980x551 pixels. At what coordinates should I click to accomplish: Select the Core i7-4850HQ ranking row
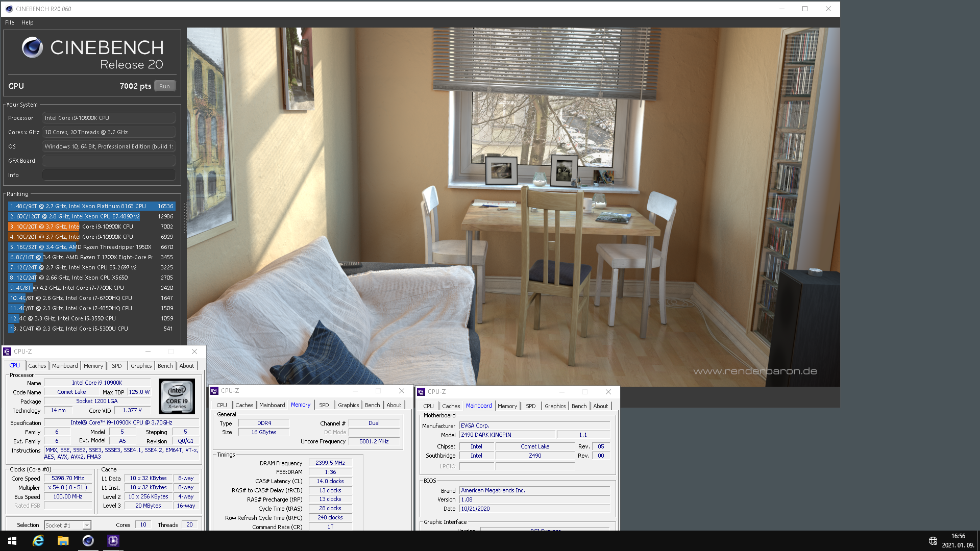pos(92,308)
